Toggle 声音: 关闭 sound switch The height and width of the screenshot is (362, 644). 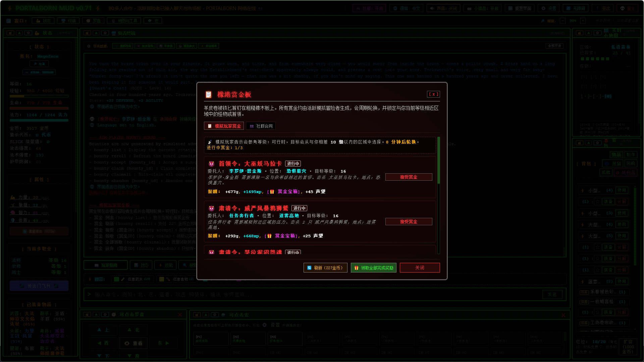point(443,8)
